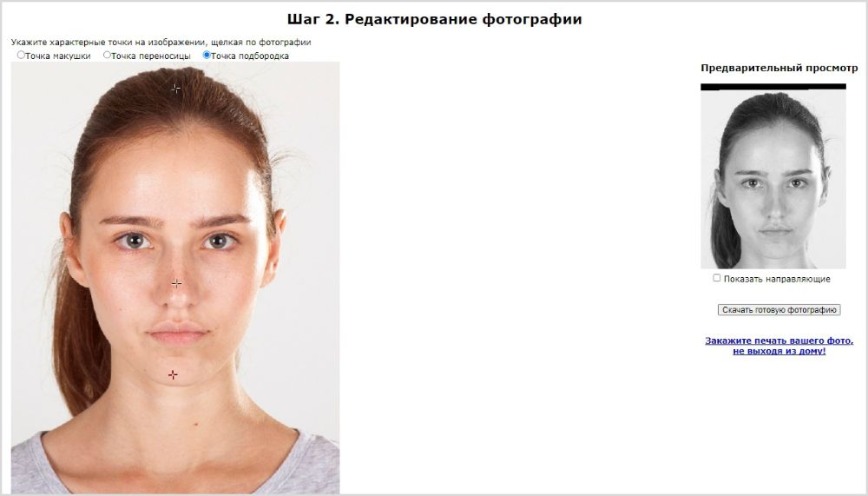Click the "Шаг 2. Редактирование фотографии" title

[435, 19]
